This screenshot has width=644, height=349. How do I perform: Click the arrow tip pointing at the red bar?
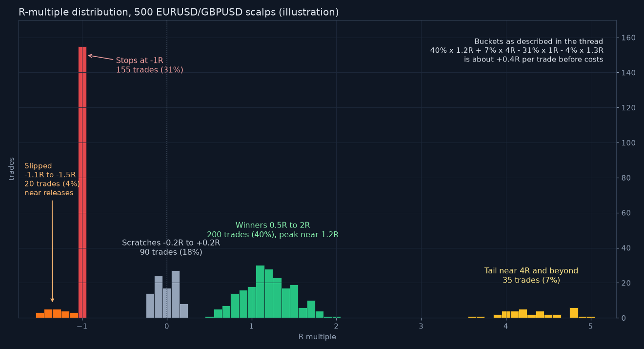pyautogui.click(x=89, y=55)
